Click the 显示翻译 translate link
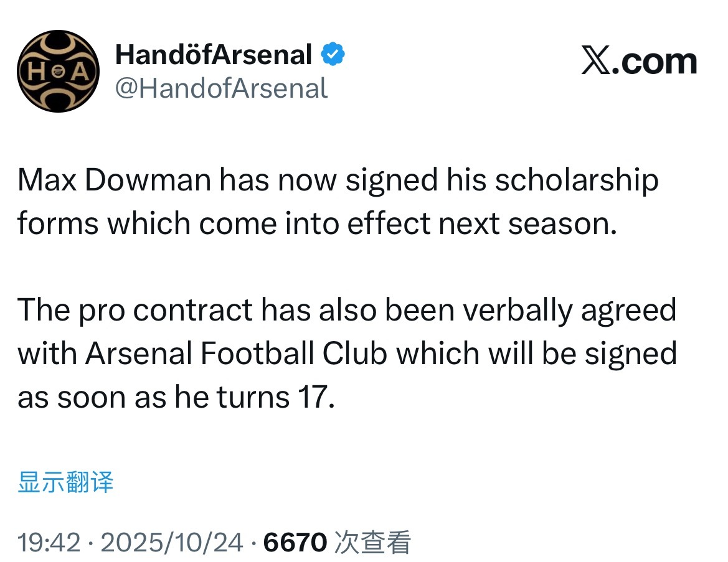Viewport: 728px width, 562px height. [65, 482]
